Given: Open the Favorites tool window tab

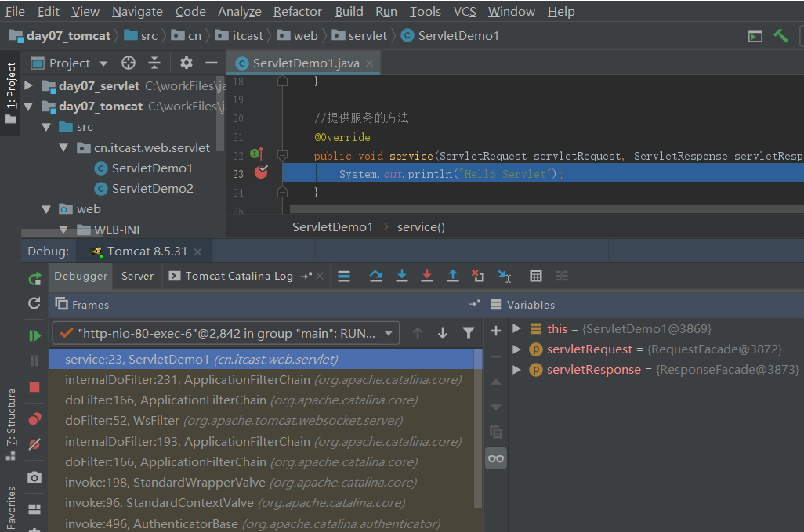Looking at the screenshot, I should (11, 508).
